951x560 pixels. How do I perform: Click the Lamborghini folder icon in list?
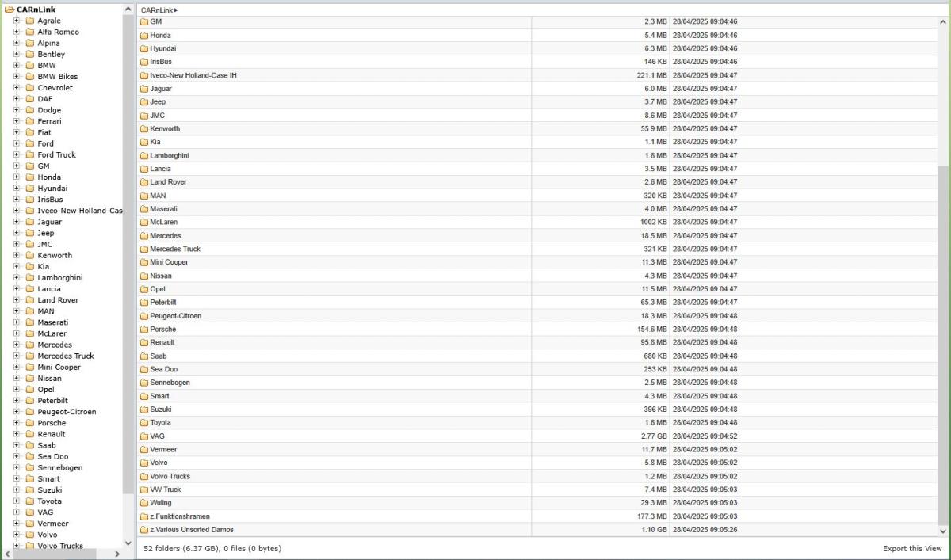coord(144,155)
